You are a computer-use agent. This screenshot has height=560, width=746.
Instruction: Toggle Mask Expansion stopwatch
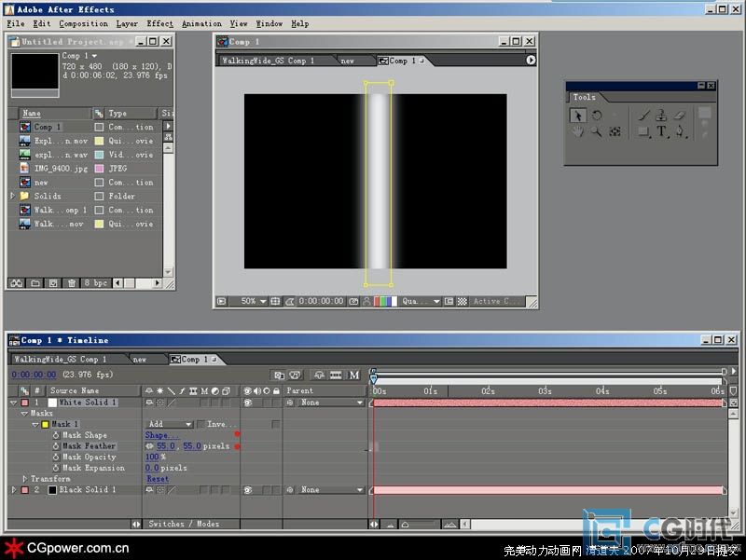pyautogui.click(x=56, y=468)
